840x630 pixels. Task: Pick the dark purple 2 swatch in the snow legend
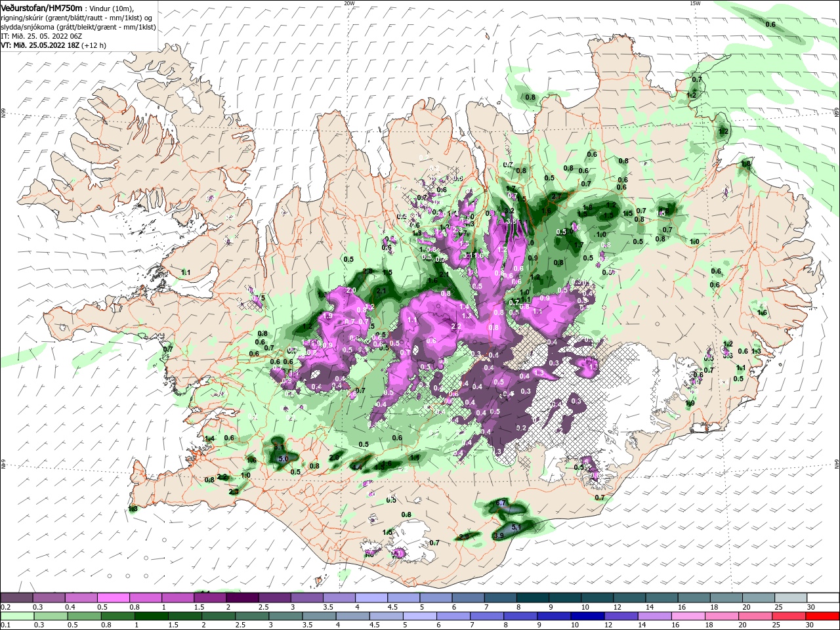click(242, 597)
